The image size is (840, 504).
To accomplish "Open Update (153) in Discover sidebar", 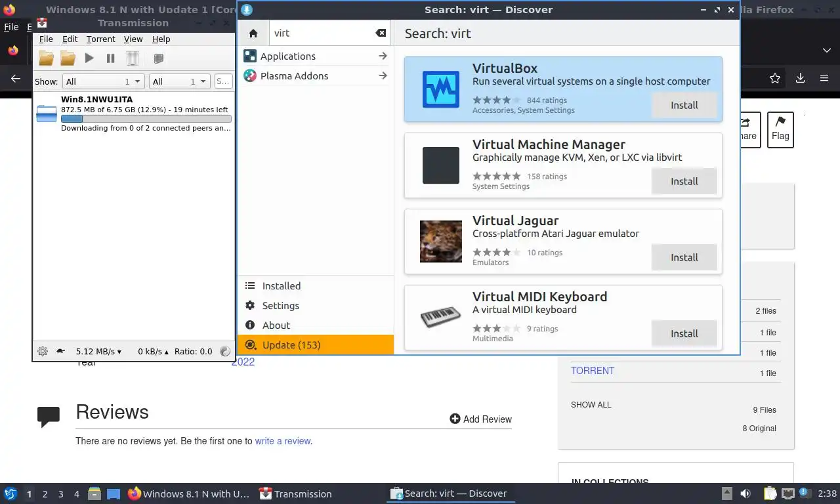I will coord(316,345).
